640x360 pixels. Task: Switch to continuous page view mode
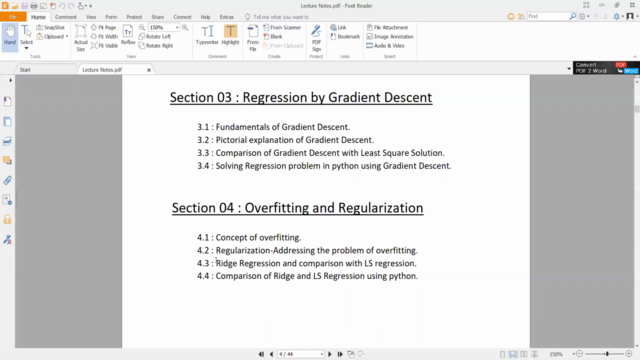tap(513, 354)
